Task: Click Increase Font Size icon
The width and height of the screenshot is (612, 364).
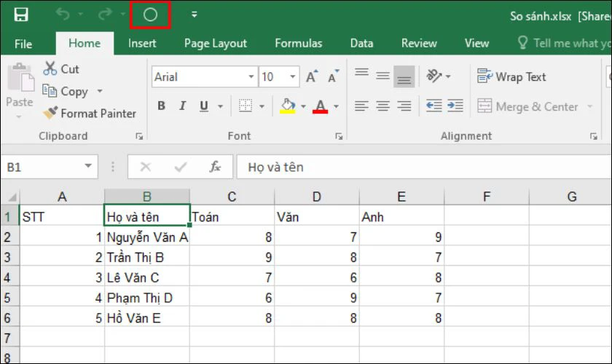Action: click(x=312, y=76)
